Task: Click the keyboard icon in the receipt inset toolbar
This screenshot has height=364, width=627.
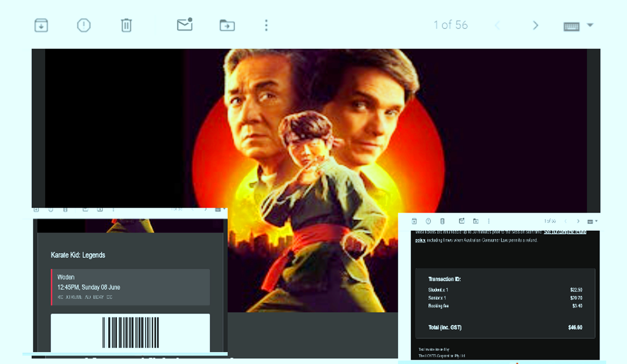Action: point(590,222)
